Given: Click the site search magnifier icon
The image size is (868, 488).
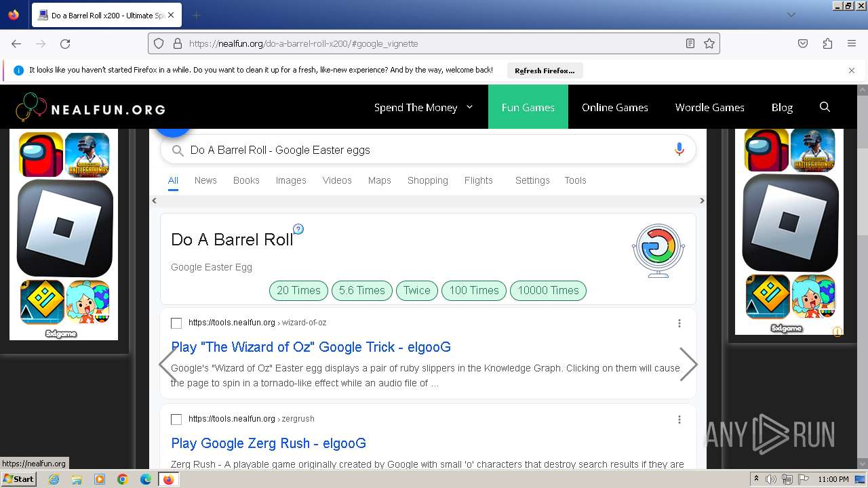Looking at the screenshot, I should coord(825,107).
